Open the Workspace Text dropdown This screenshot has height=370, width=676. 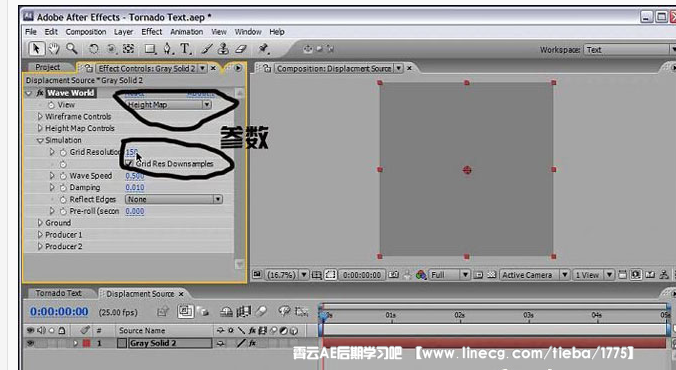click(629, 50)
